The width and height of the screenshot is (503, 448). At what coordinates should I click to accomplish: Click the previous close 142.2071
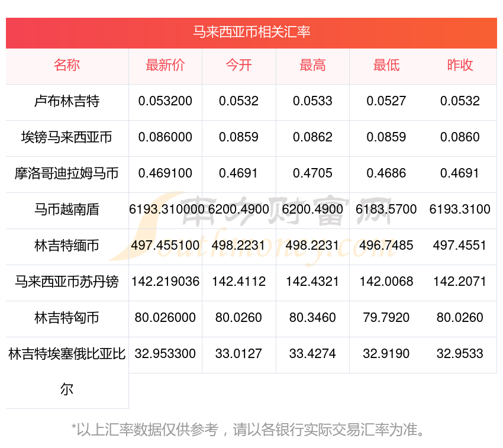pos(460,282)
